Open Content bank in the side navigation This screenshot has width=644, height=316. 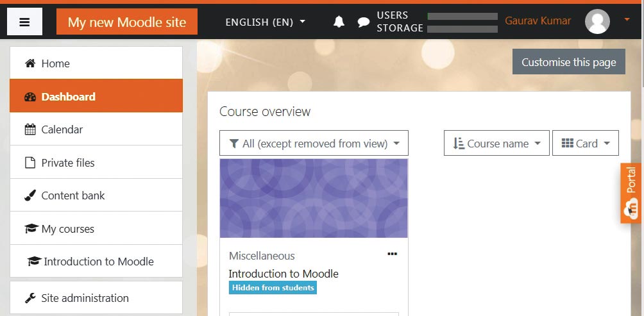(x=96, y=195)
